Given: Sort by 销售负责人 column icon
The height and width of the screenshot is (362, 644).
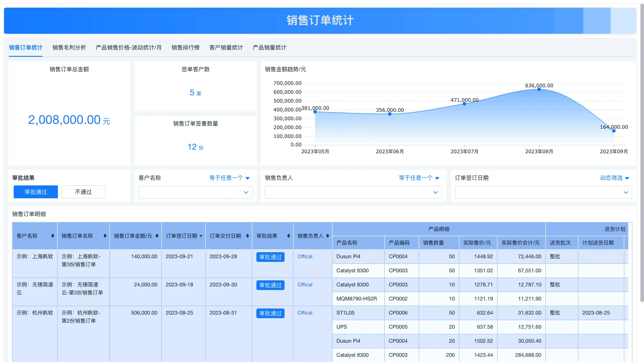Looking at the screenshot, I should (x=328, y=236).
